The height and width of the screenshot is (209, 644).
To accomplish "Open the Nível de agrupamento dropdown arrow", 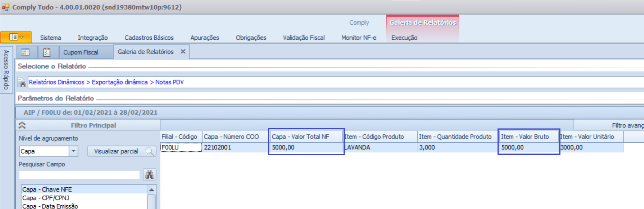I will pyautogui.click(x=73, y=151).
